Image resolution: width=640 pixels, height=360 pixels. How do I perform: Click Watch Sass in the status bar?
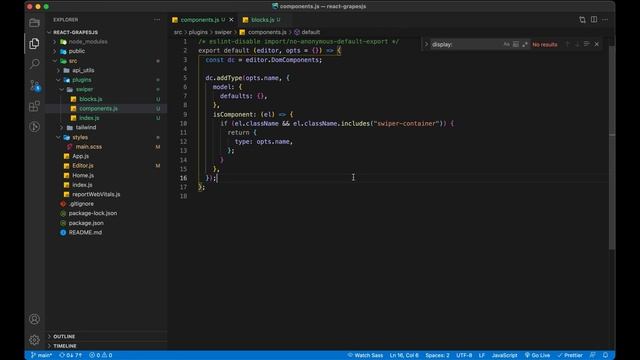(365, 355)
